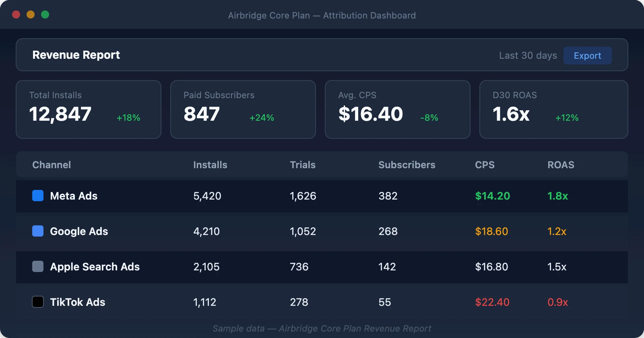Toggle the TikTok Ads channel checkbox
644x338 pixels.
tap(37, 302)
